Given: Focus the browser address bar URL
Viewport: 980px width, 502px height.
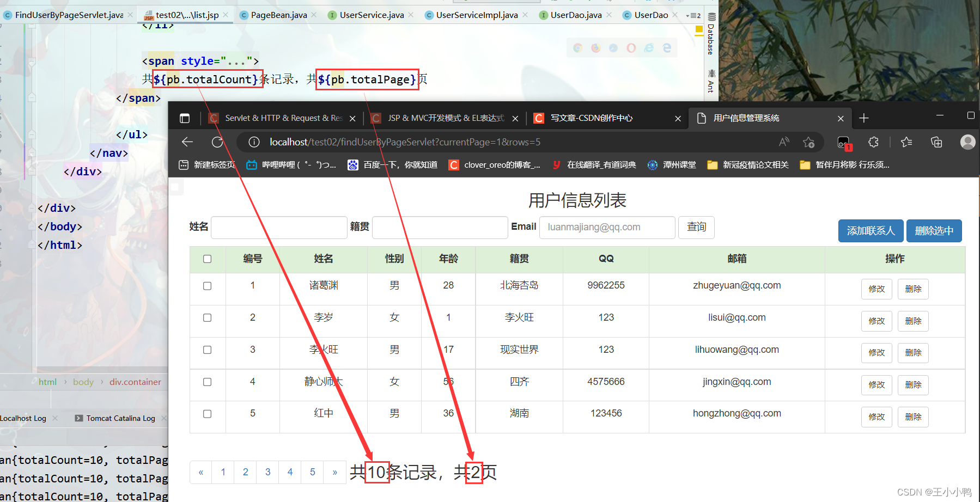Looking at the screenshot, I should (405, 142).
